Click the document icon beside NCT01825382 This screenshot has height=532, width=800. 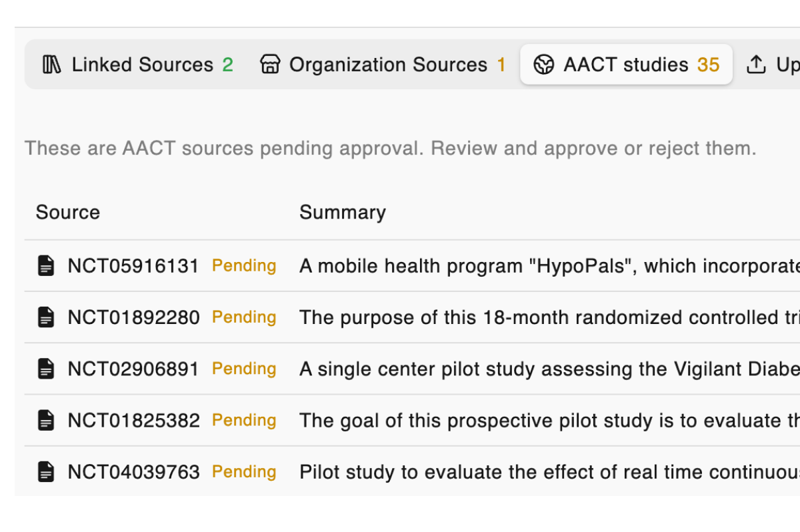(x=46, y=421)
